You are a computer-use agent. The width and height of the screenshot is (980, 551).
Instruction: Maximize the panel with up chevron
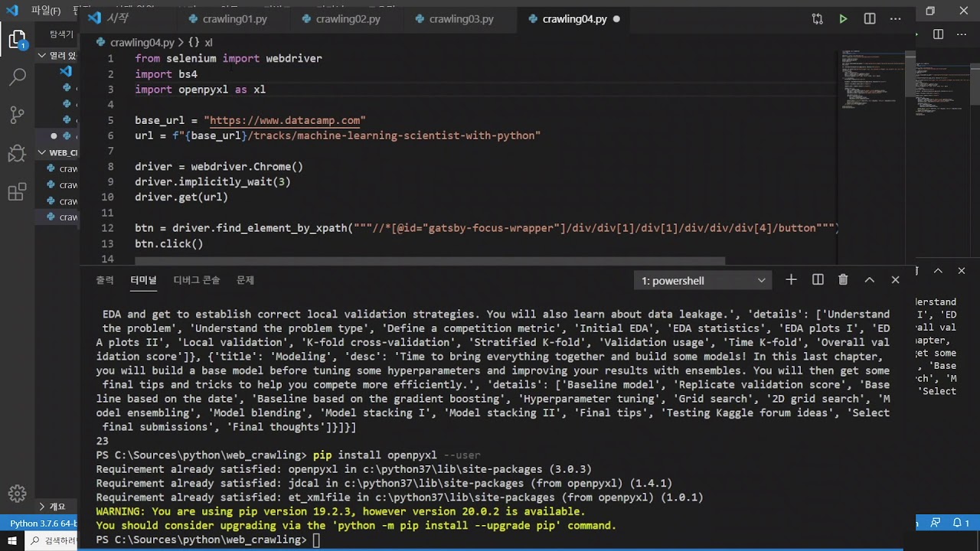pyautogui.click(x=869, y=280)
